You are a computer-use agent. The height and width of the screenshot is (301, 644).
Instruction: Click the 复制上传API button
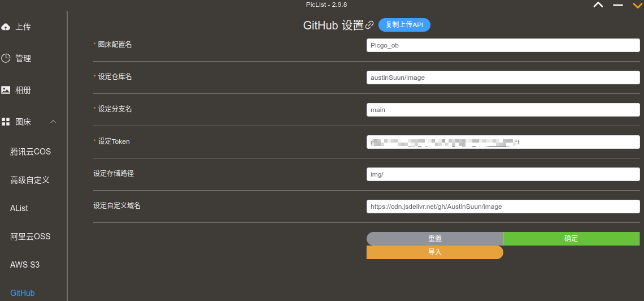click(404, 25)
